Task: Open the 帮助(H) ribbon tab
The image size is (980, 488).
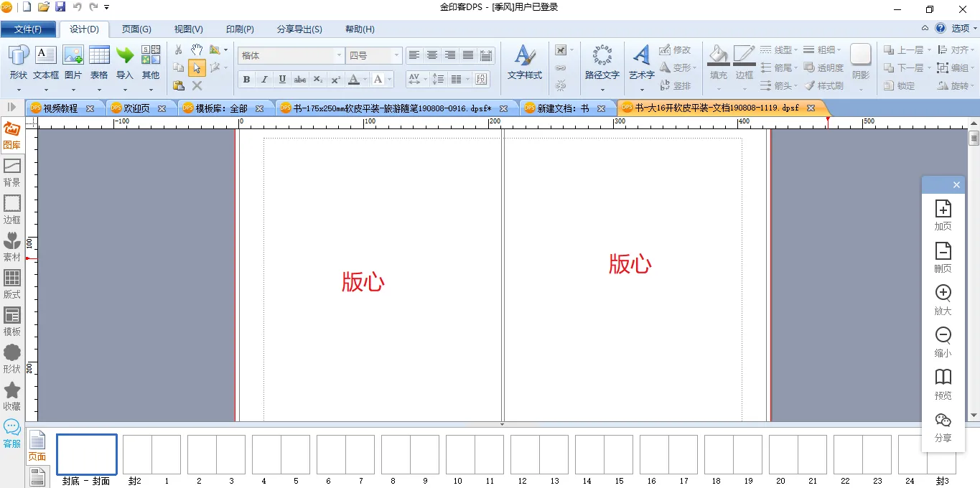Action: point(360,29)
